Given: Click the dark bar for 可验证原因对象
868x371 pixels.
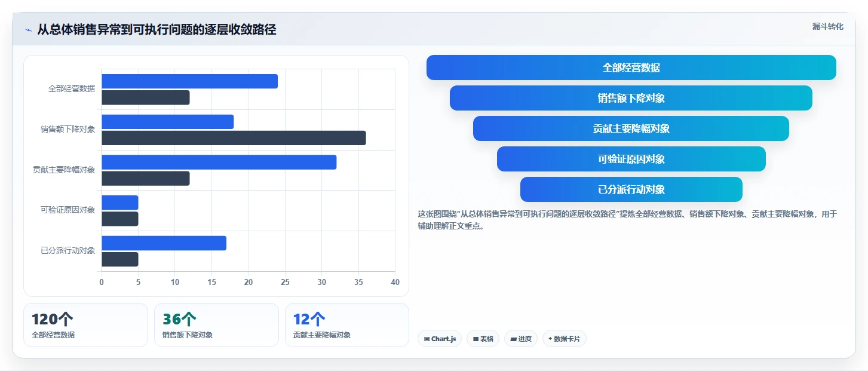Looking at the screenshot, I should (119, 219).
